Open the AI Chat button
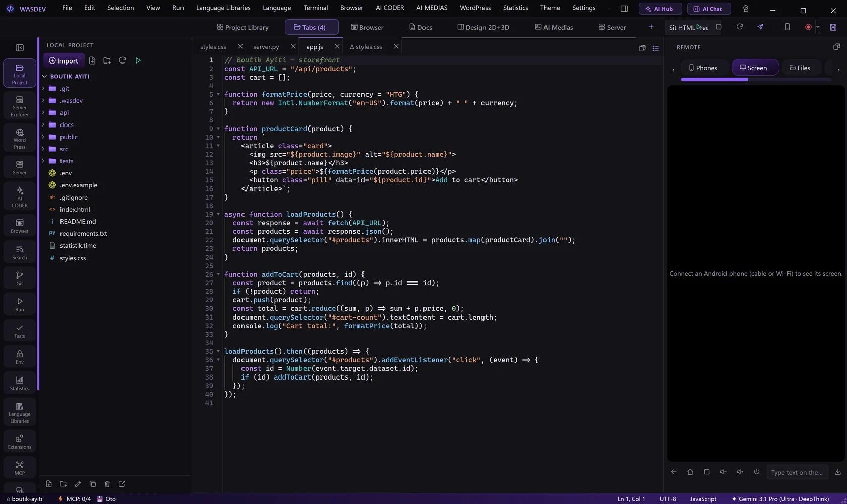847x504 pixels. (708, 9)
